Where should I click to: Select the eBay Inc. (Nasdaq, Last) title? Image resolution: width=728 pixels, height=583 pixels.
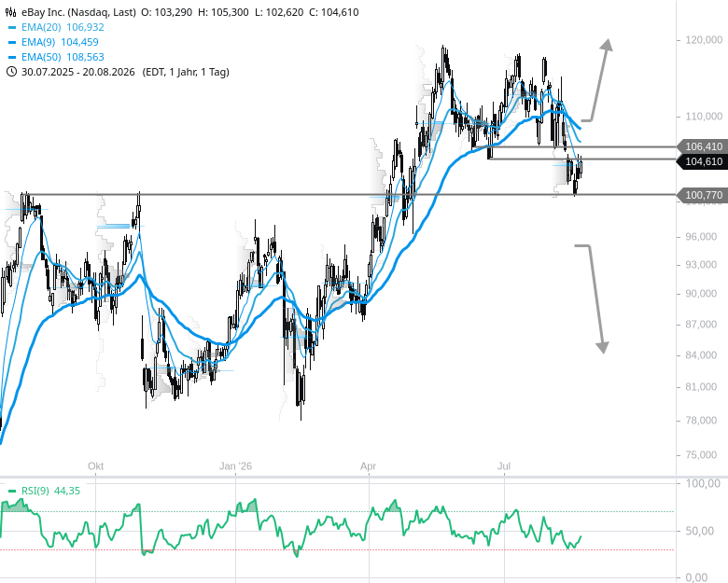pyautogui.click(x=79, y=12)
